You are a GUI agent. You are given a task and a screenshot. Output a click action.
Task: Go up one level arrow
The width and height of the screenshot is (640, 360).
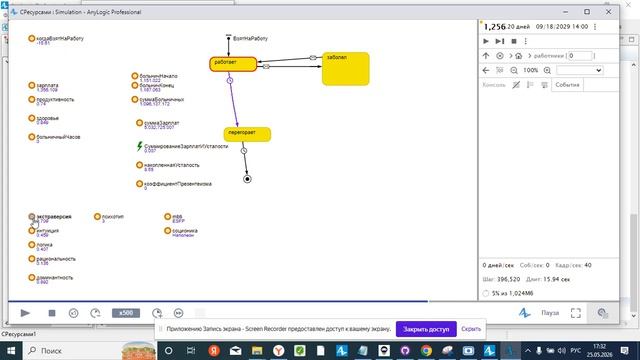(x=486, y=56)
